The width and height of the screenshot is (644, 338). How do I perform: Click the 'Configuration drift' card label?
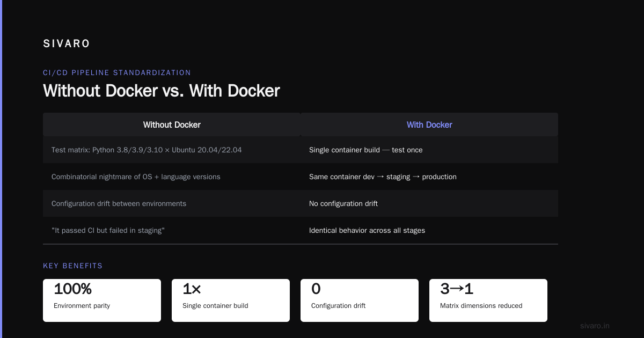tap(338, 306)
